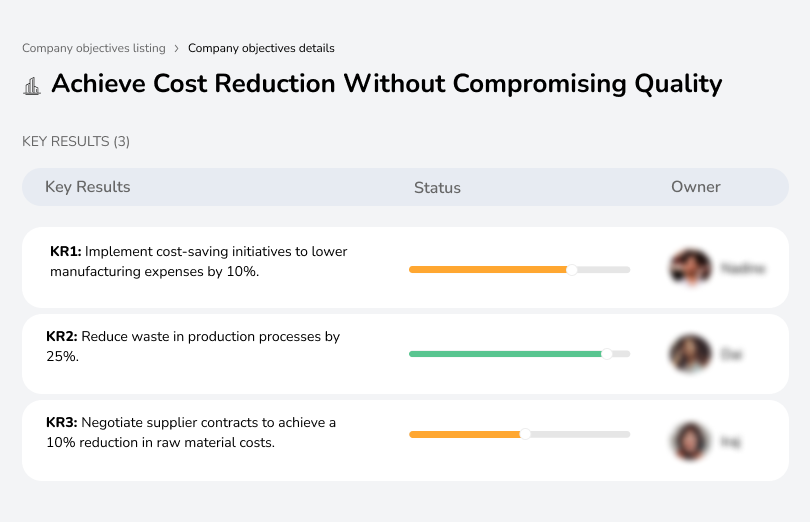Click the Owner column header
The height and width of the screenshot is (522, 810).
coord(695,187)
